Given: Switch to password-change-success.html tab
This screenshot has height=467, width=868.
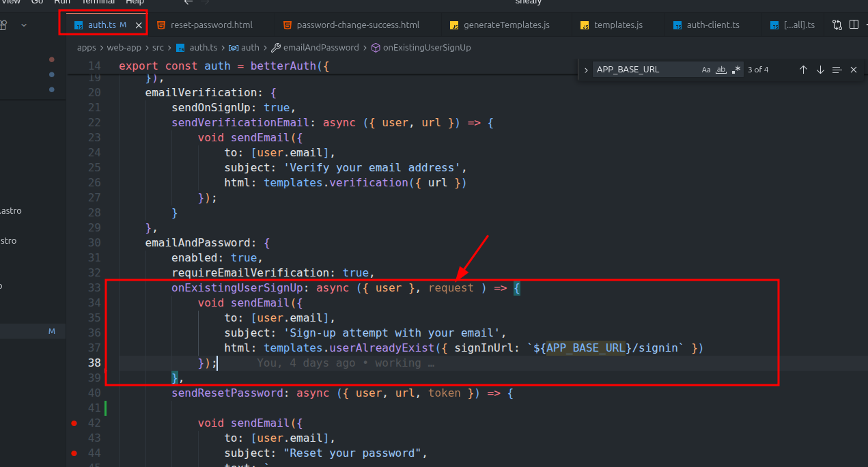Looking at the screenshot, I should tap(352, 25).
